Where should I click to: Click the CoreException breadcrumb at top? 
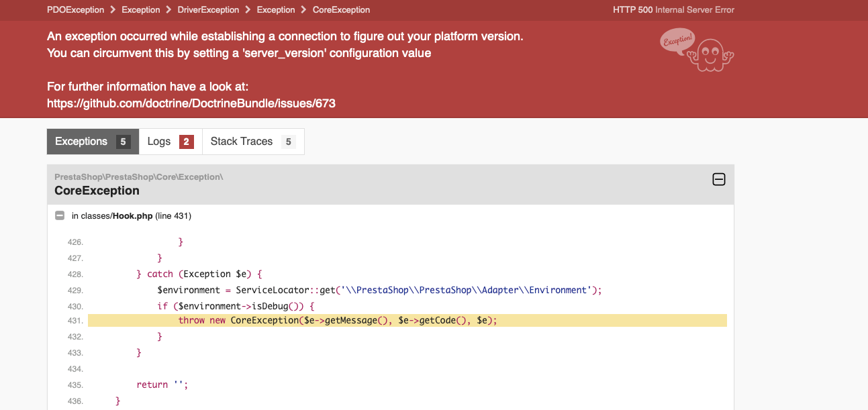point(341,10)
